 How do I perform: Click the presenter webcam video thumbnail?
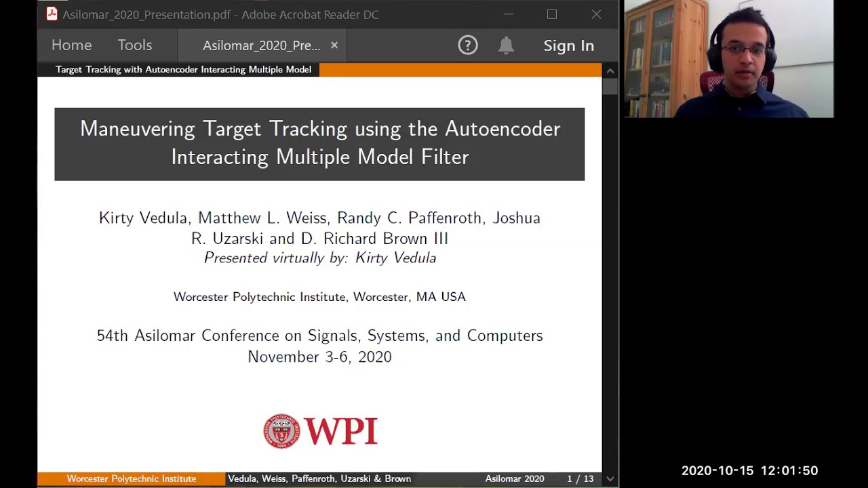[728, 59]
